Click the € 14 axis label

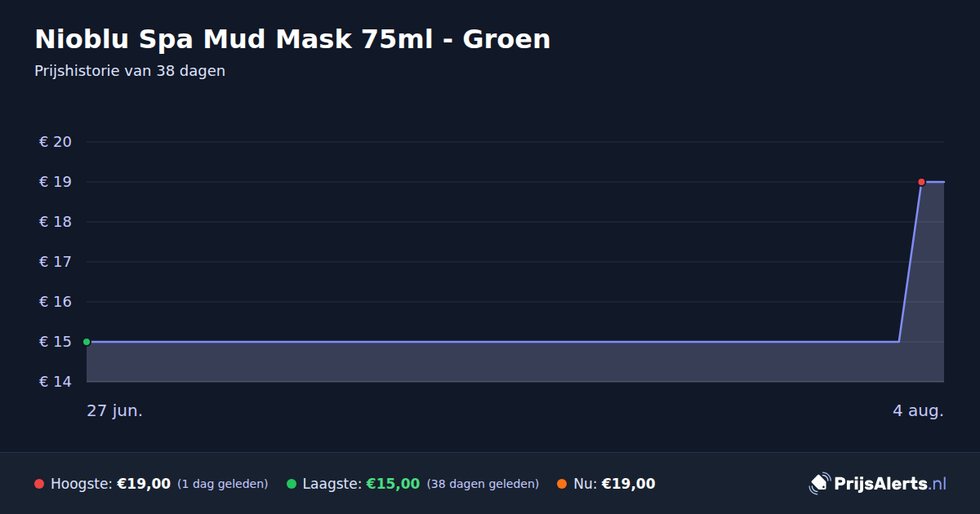point(56,382)
